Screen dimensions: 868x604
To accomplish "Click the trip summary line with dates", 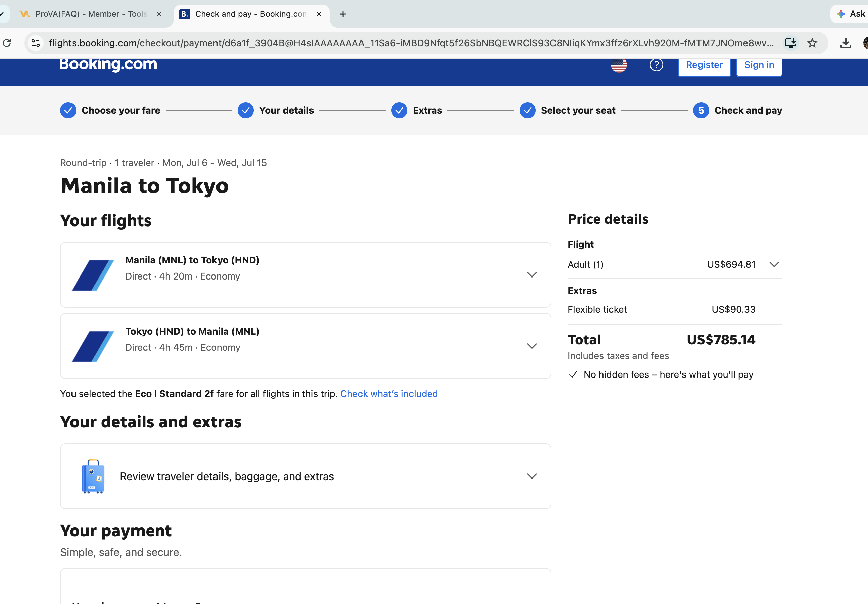I will (163, 163).
